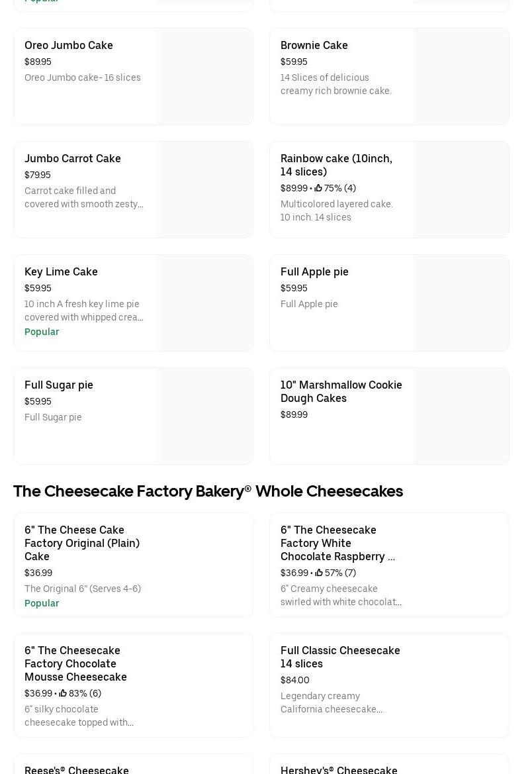Click Jumbo Carrot Cake image placeholder
This screenshot has width=532, height=774.
pyautogui.click(x=205, y=190)
